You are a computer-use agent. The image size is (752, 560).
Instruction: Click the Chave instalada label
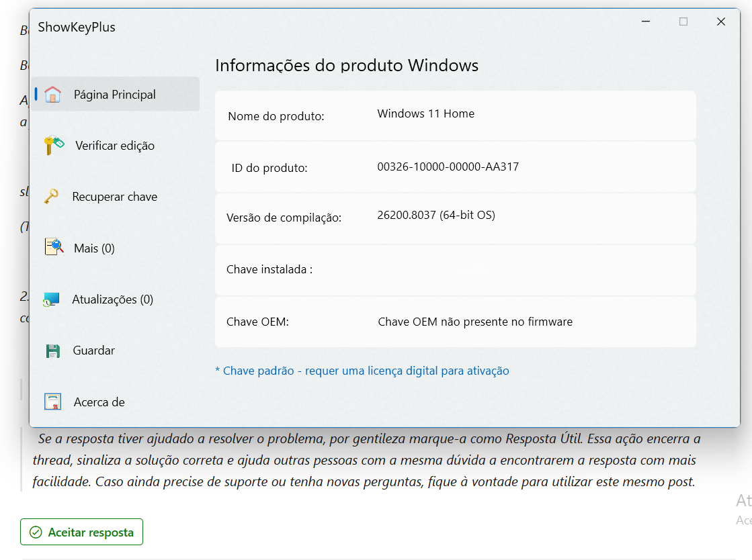pyautogui.click(x=269, y=269)
